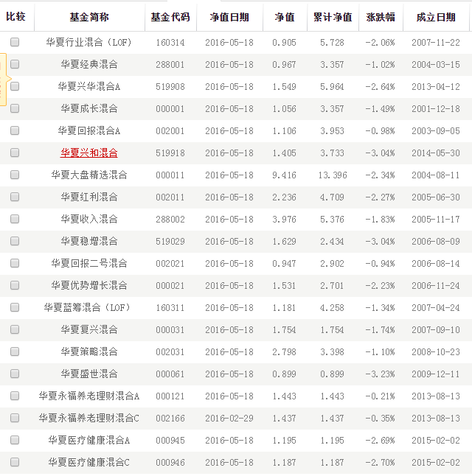Check the box for 华夏复兴混合
The width and height of the screenshot is (472, 476).
pyautogui.click(x=15, y=329)
